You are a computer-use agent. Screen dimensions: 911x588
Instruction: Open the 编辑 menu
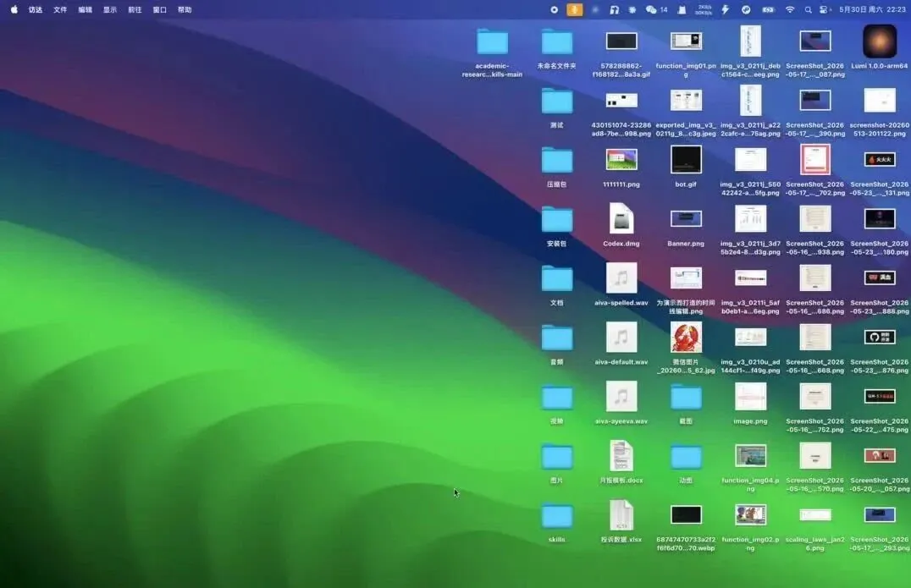point(86,10)
